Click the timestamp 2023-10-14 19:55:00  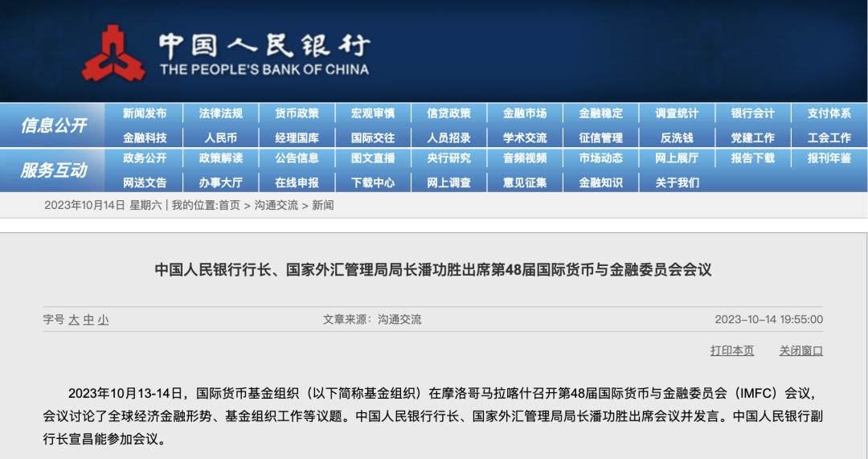pyautogui.click(x=769, y=319)
